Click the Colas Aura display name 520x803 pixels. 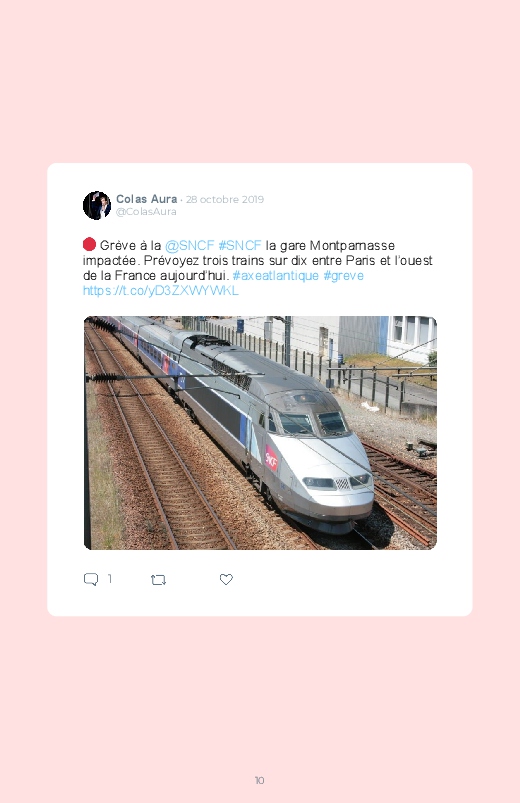coord(147,199)
